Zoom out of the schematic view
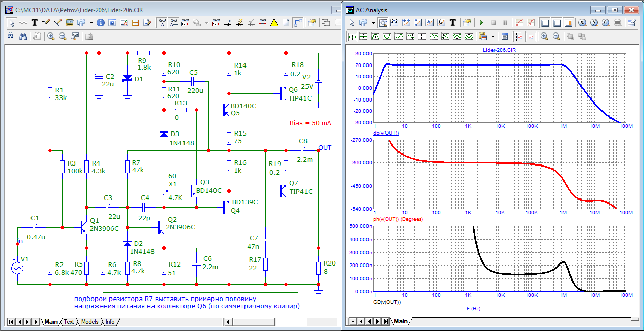Viewport: 644px width, 331px height. pos(63,37)
